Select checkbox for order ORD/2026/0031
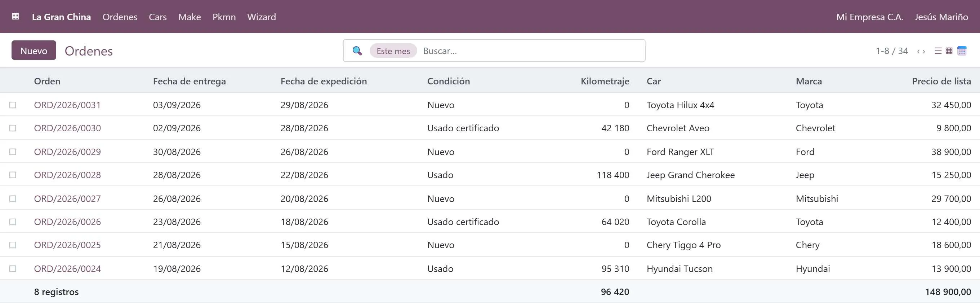The width and height of the screenshot is (980, 303). point(13,105)
